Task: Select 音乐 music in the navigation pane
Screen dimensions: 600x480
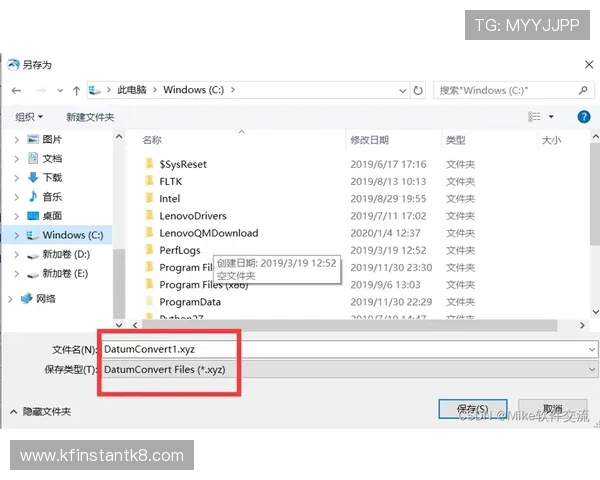Action: [x=52, y=196]
